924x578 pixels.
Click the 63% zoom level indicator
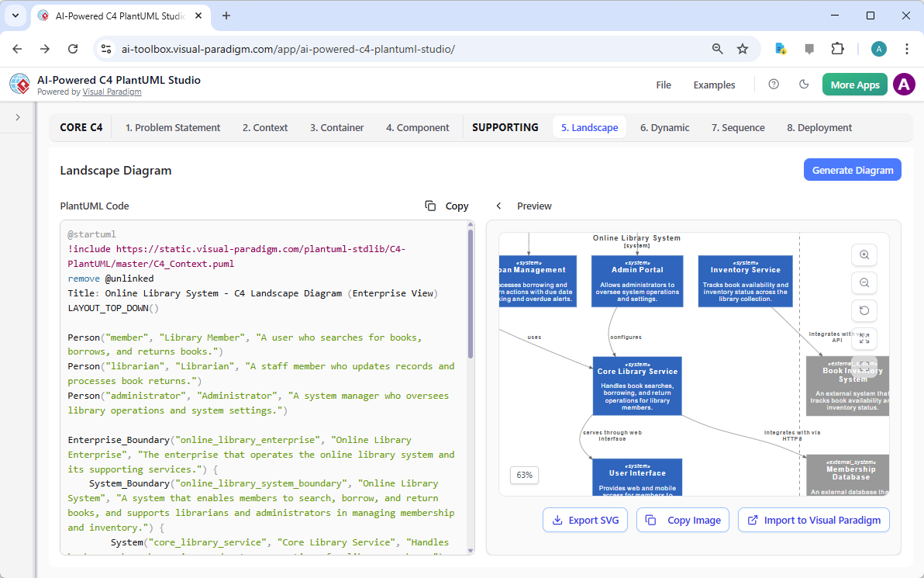point(524,475)
